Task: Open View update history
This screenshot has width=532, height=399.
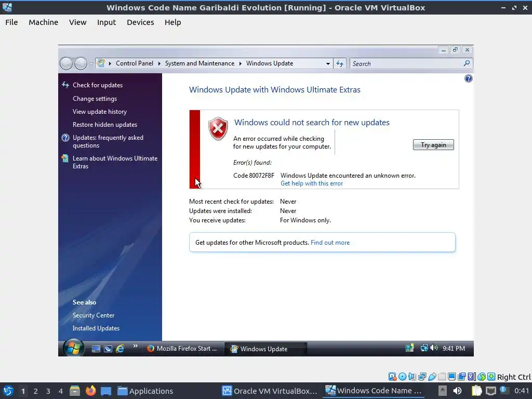Action: (x=99, y=112)
